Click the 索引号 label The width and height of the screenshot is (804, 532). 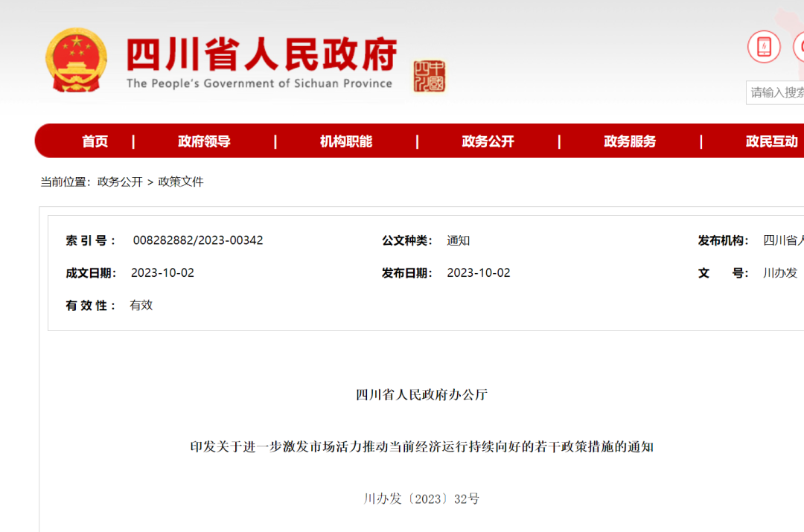91,240
